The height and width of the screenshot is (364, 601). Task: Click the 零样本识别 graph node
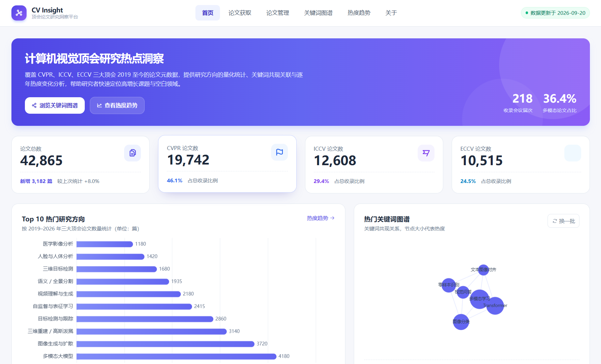pos(449,285)
